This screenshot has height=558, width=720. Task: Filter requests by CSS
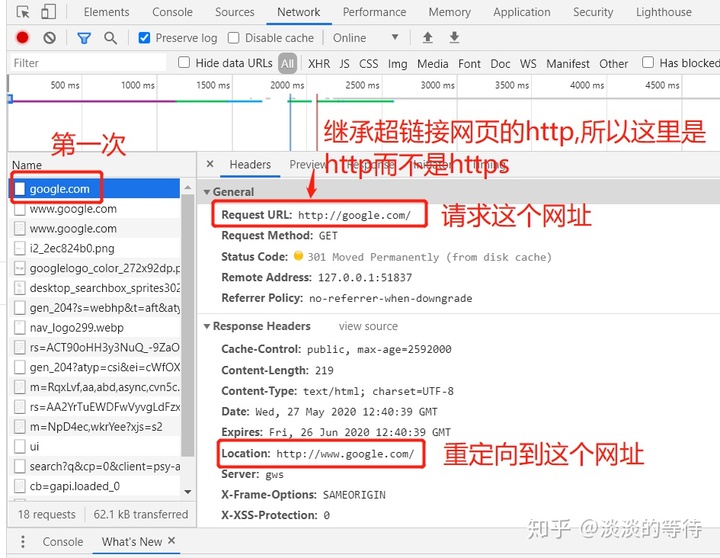click(x=368, y=63)
